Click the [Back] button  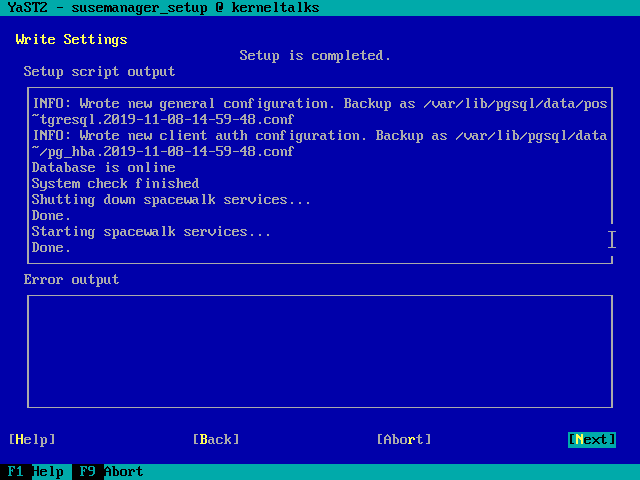(x=216, y=440)
